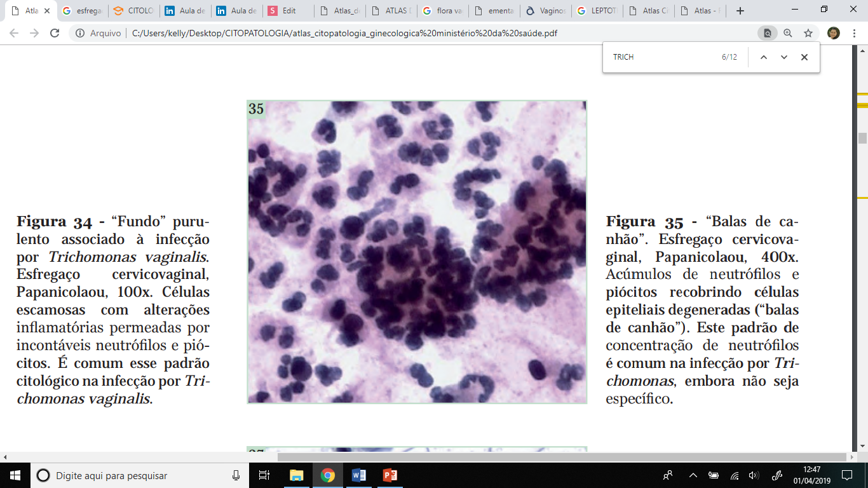Switch to the CITOLO tab

(133, 11)
